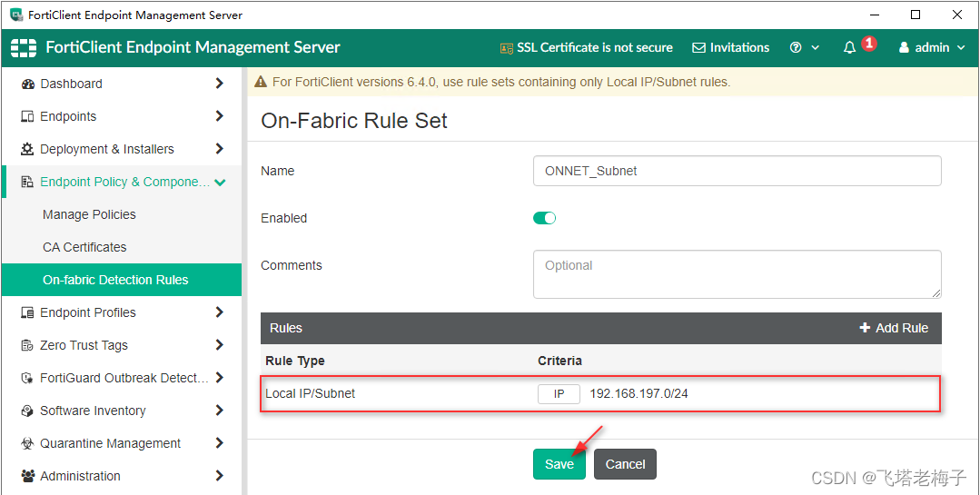
Task: Expand the Software Inventory chevron
Action: [220, 410]
